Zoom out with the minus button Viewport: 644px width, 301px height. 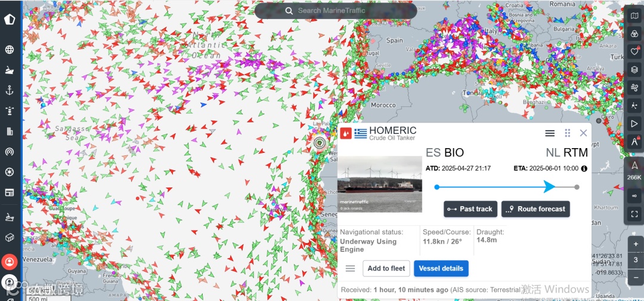coord(636,277)
